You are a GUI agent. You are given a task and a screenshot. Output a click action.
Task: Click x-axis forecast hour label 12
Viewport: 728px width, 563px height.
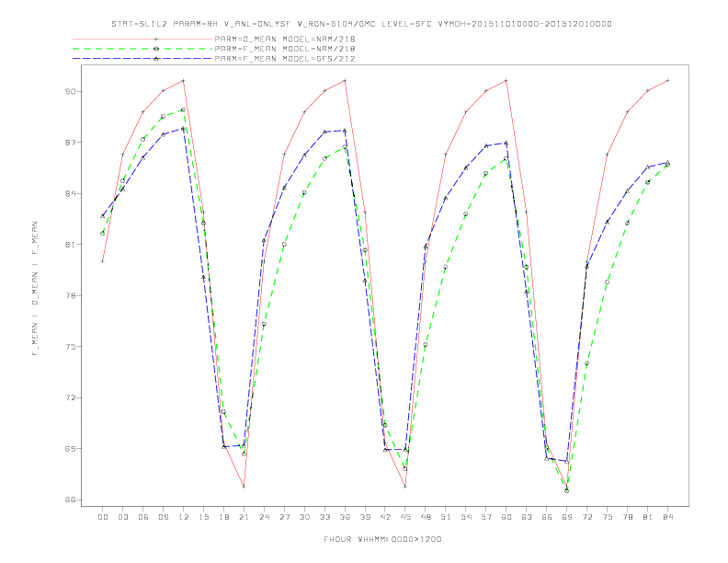184,517
